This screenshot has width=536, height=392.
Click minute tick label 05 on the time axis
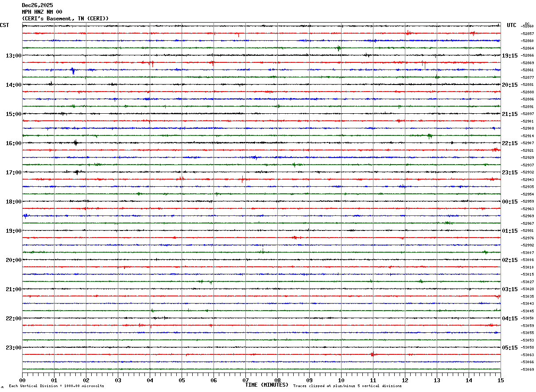[x=182, y=380]
